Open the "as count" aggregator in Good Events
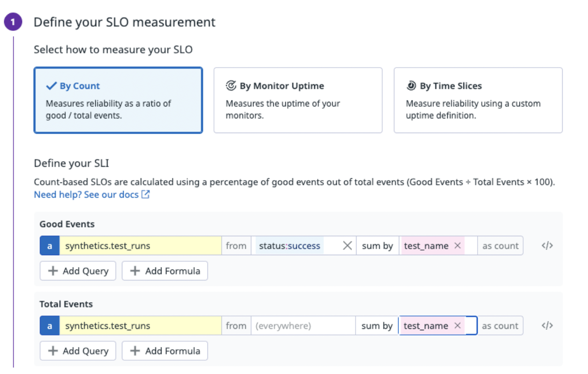 [500, 245]
